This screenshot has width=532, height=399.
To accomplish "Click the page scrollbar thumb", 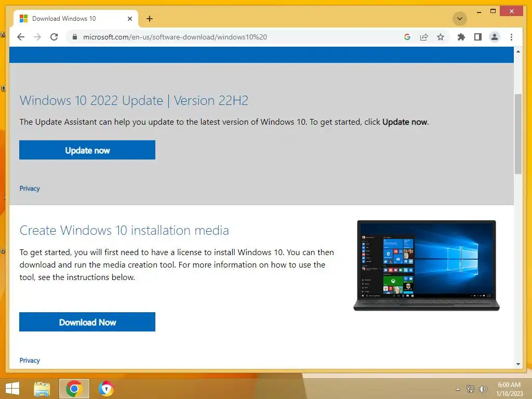I will coord(518,134).
